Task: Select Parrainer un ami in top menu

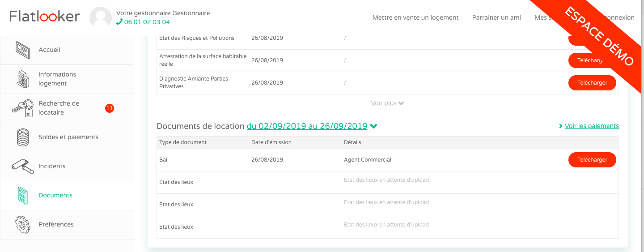Action: tap(496, 17)
